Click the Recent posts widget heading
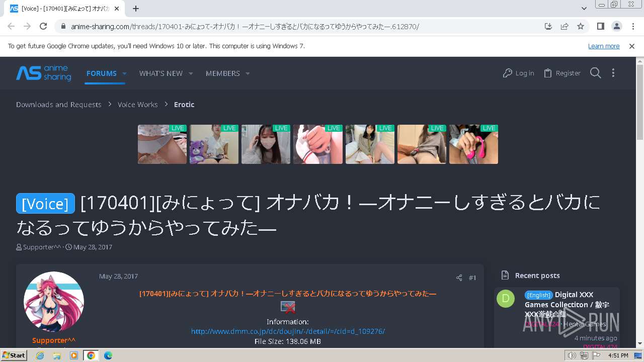The image size is (644, 362). (537, 276)
